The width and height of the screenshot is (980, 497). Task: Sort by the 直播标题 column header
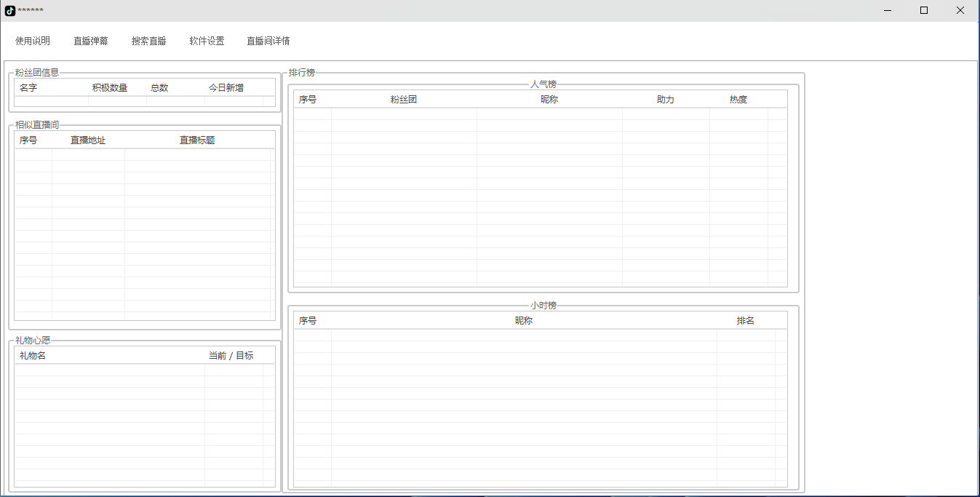[197, 140]
